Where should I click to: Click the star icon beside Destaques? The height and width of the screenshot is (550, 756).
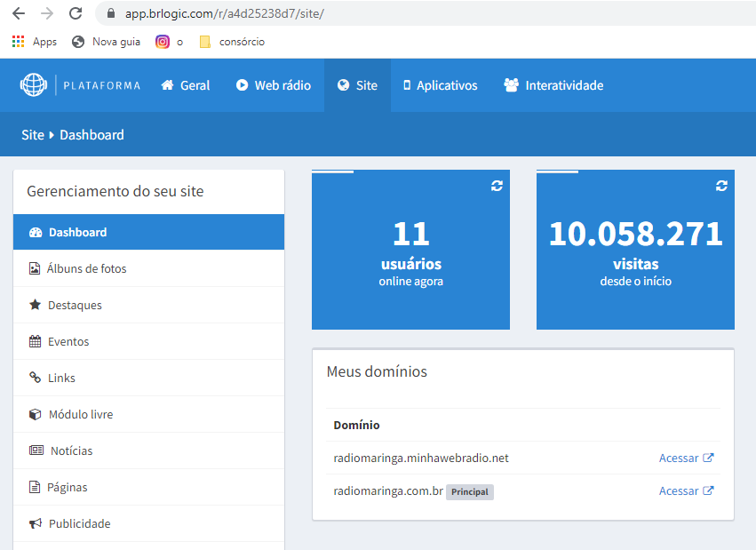point(36,305)
